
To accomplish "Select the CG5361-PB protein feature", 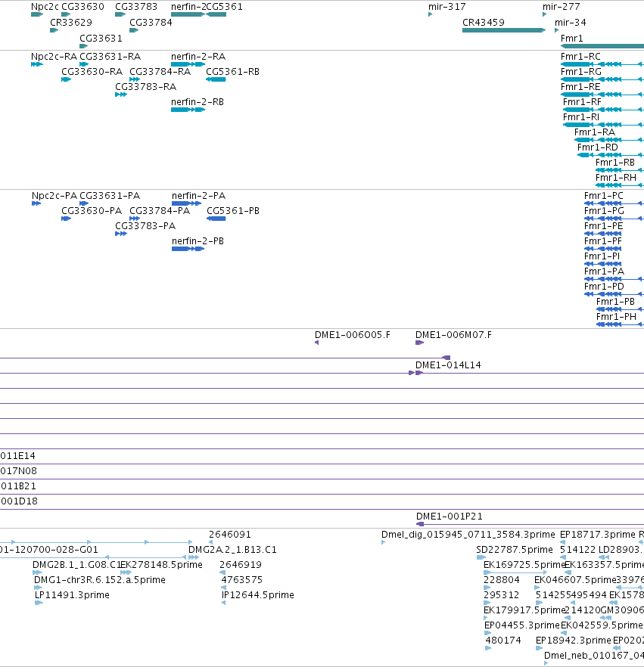I will click(x=216, y=219).
